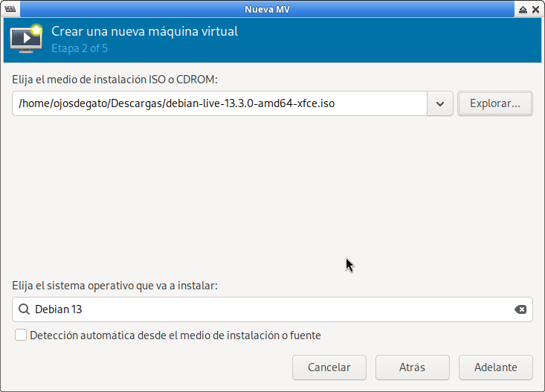Click the new virtual machine monitor icon
Screen dimensions: 545x392
point(27,39)
